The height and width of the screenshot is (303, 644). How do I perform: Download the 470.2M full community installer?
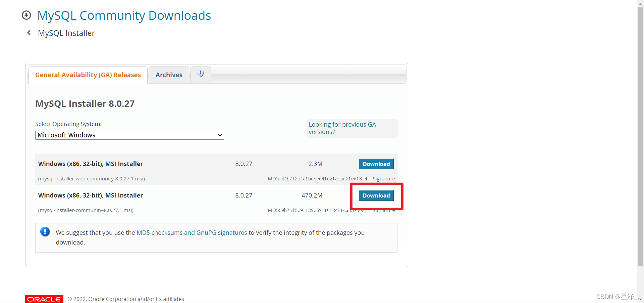coord(376,196)
